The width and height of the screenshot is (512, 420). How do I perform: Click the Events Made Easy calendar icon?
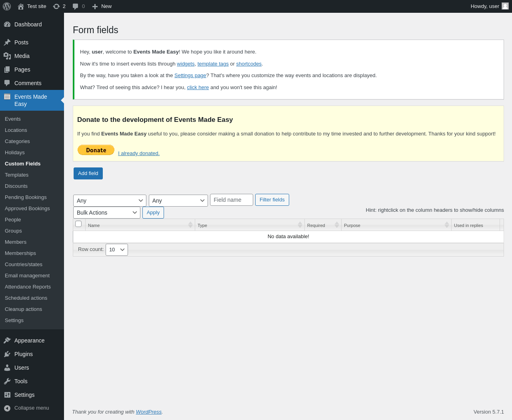(x=7, y=97)
